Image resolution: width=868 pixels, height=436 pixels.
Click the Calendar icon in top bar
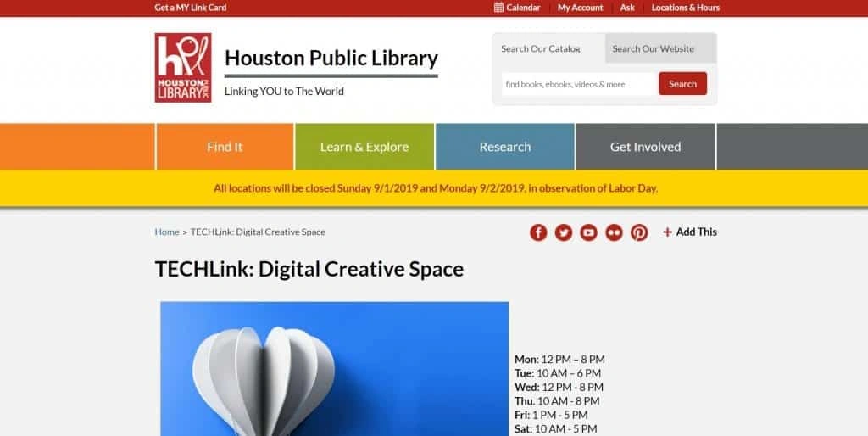498,7
